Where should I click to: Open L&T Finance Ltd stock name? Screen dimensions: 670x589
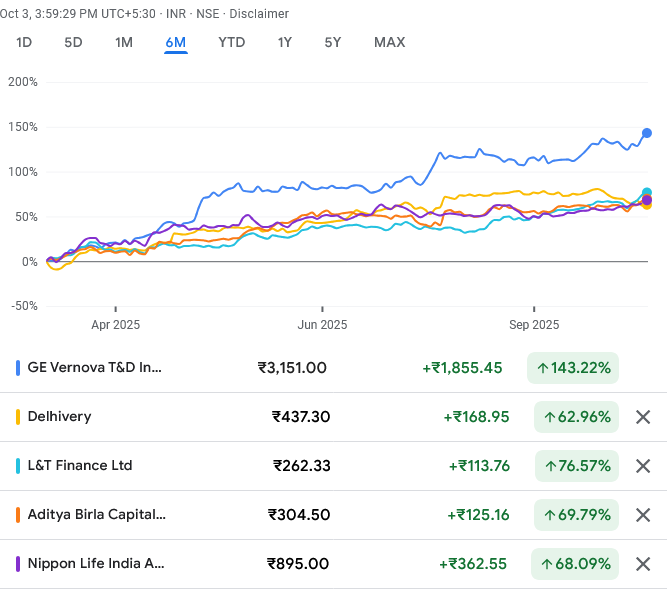point(80,465)
